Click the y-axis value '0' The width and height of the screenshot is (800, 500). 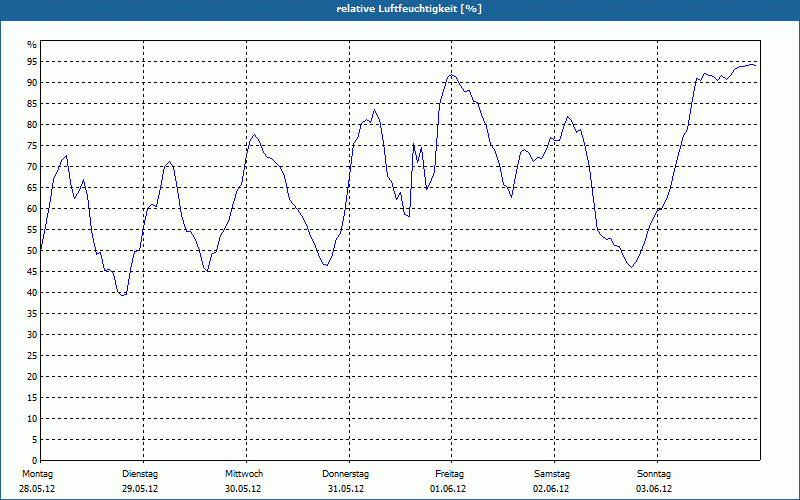tap(35, 461)
